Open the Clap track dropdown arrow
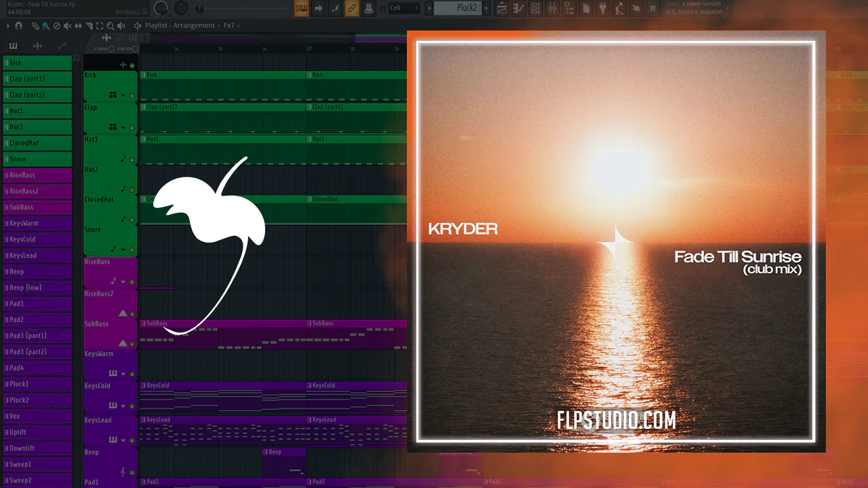The height and width of the screenshot is (488, 868). [x=123, y=127]
